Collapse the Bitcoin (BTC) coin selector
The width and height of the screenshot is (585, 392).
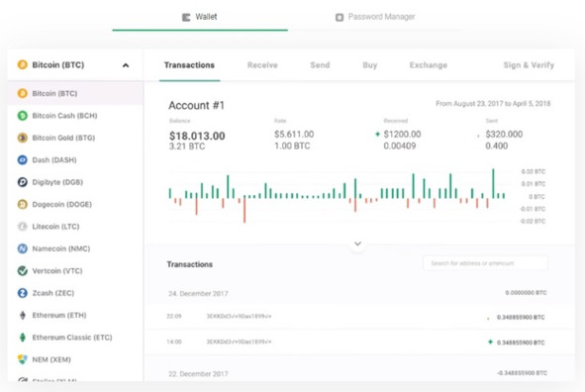[126, 65]
